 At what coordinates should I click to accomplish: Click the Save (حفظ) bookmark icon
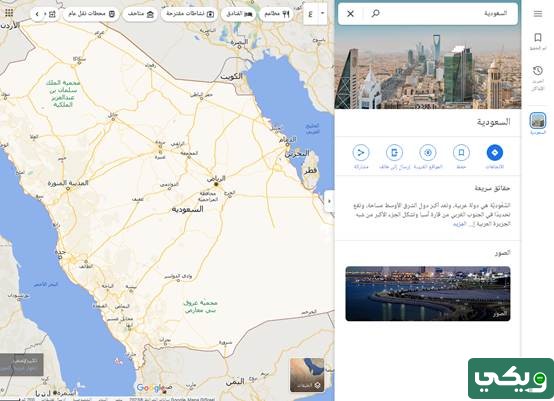[461, 153]
